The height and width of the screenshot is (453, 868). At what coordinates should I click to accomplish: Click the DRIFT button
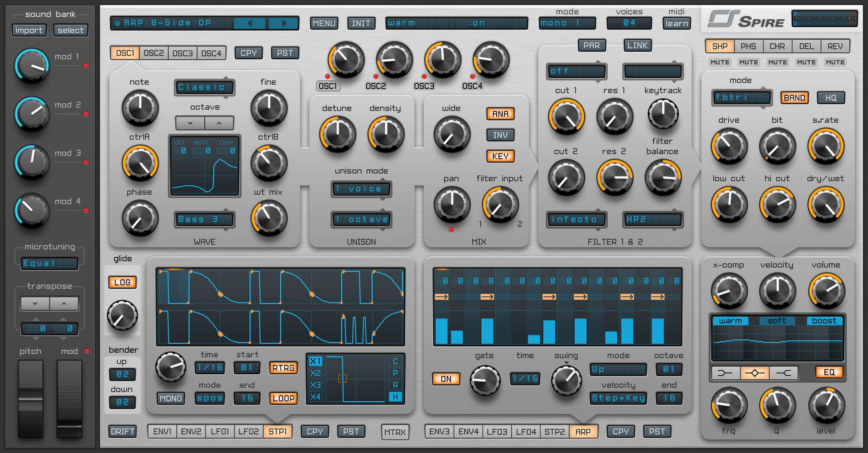(x=122, y=431)
